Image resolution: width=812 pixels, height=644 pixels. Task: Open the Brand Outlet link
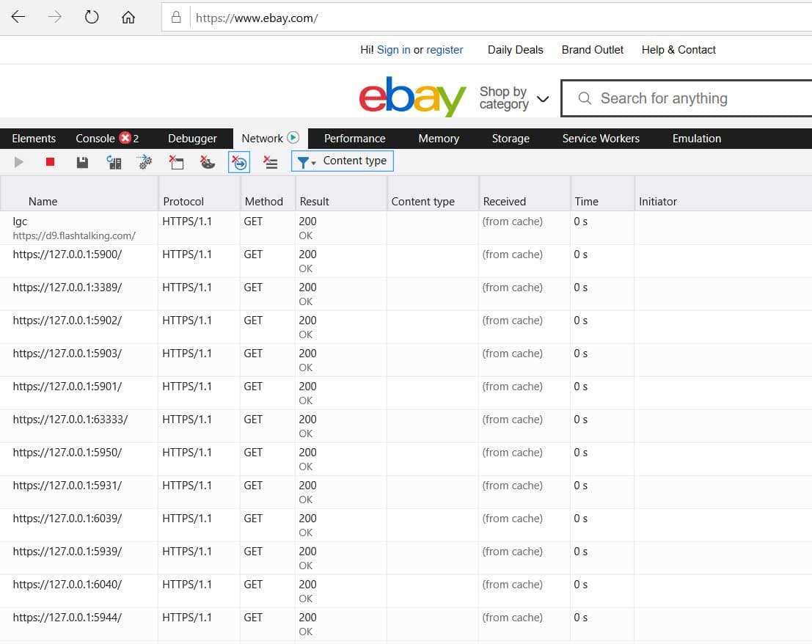tap(592, 49)
